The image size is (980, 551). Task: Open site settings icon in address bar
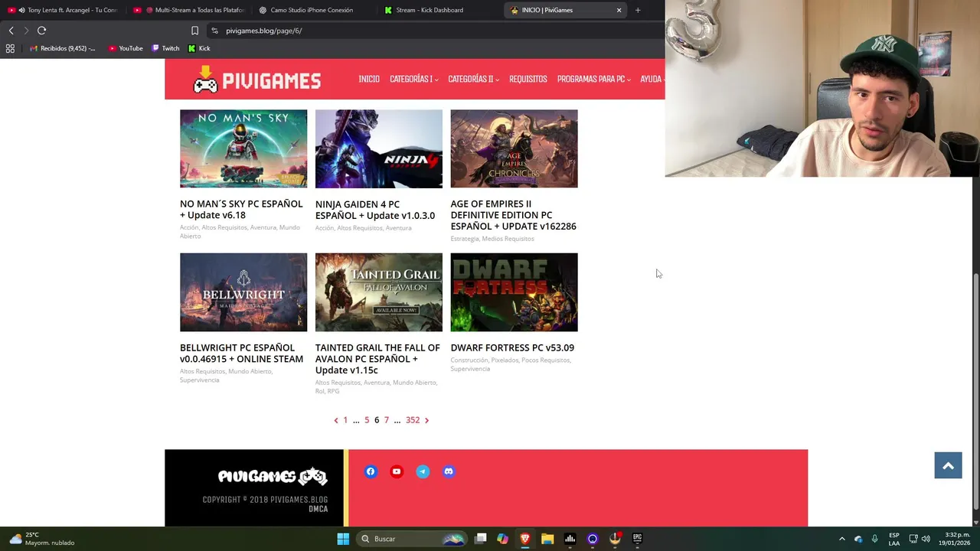tap(214, 31)
